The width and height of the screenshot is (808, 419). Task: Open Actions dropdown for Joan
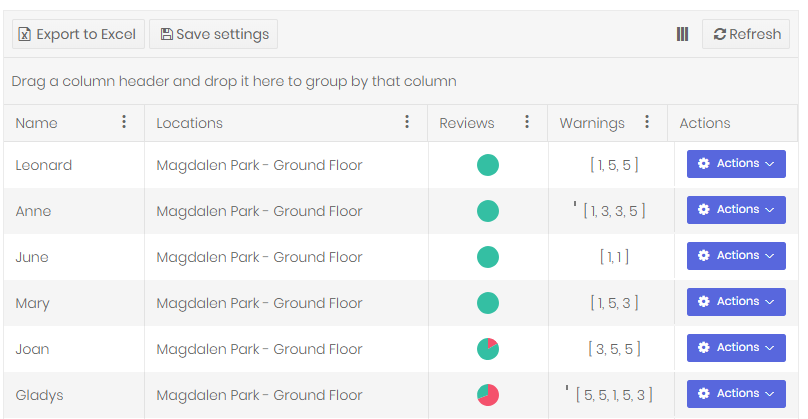(x=736, y=348)
